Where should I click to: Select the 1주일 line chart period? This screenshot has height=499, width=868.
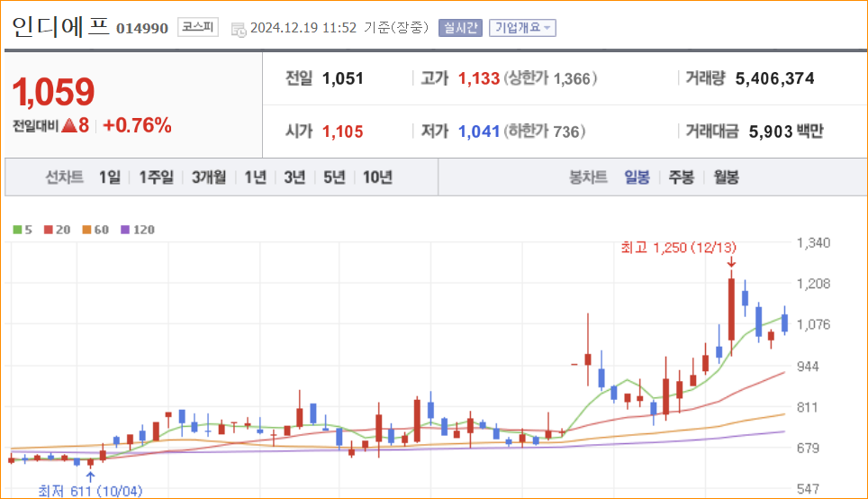click(x=156, y=177)
